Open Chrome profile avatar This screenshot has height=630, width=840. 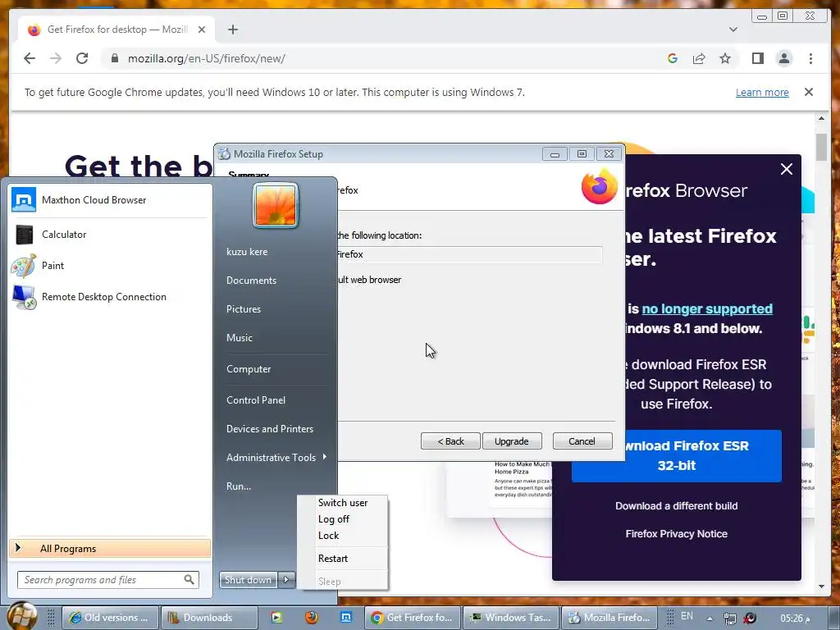coord(783,58)
